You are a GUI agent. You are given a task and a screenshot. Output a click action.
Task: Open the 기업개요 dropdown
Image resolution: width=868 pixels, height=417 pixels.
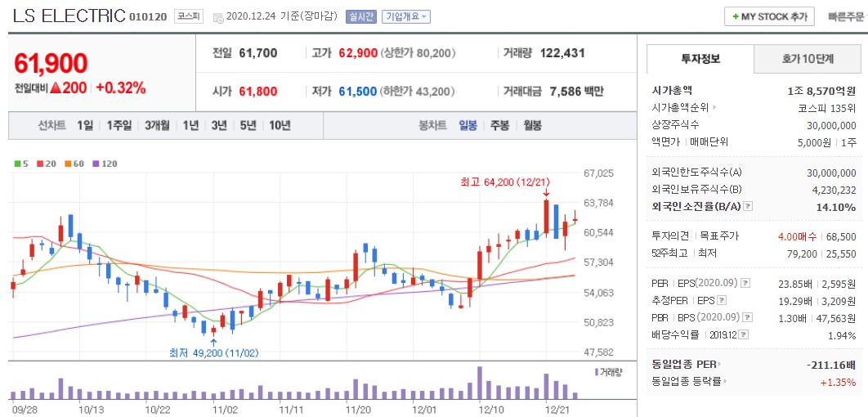[x=405, y=16]
